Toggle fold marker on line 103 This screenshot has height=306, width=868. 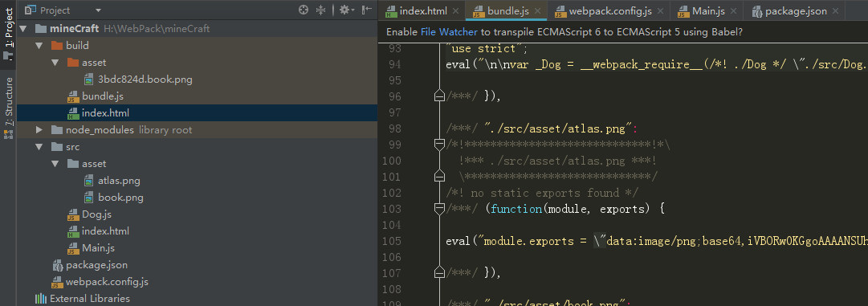click(439, 209)
